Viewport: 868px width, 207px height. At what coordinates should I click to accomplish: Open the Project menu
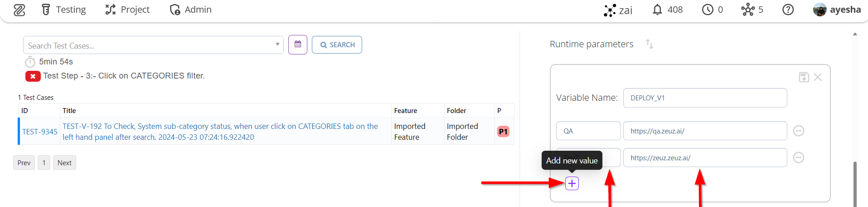click(127, 10)
